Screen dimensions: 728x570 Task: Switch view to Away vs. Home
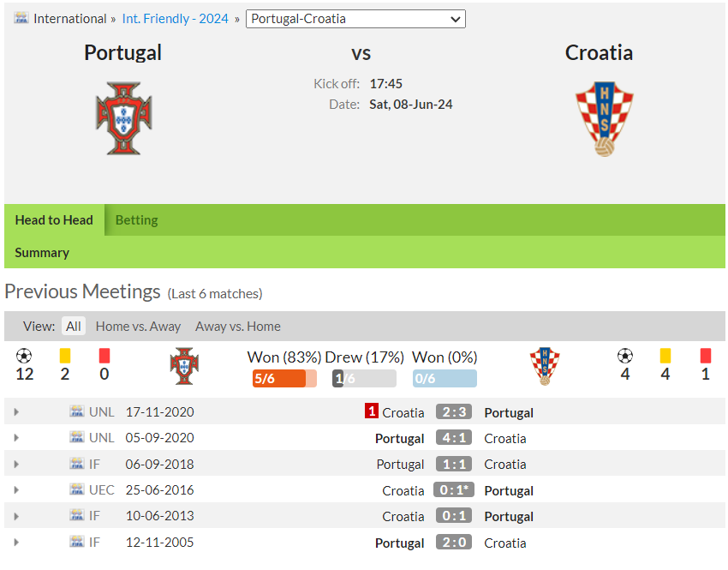click(x=238, y=326)
